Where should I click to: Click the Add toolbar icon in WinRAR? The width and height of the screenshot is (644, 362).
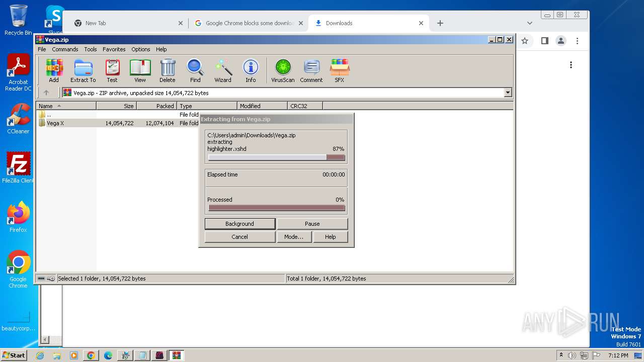pos(54,70)
